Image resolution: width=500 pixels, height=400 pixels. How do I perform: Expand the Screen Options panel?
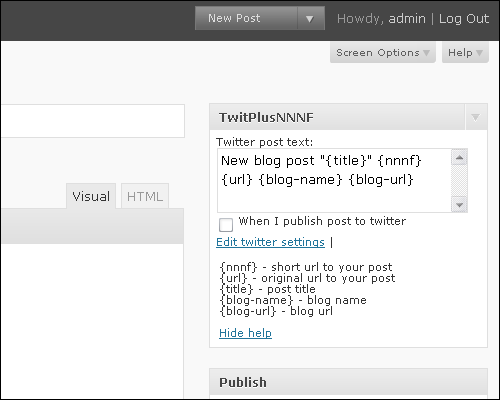pos(383,52)
